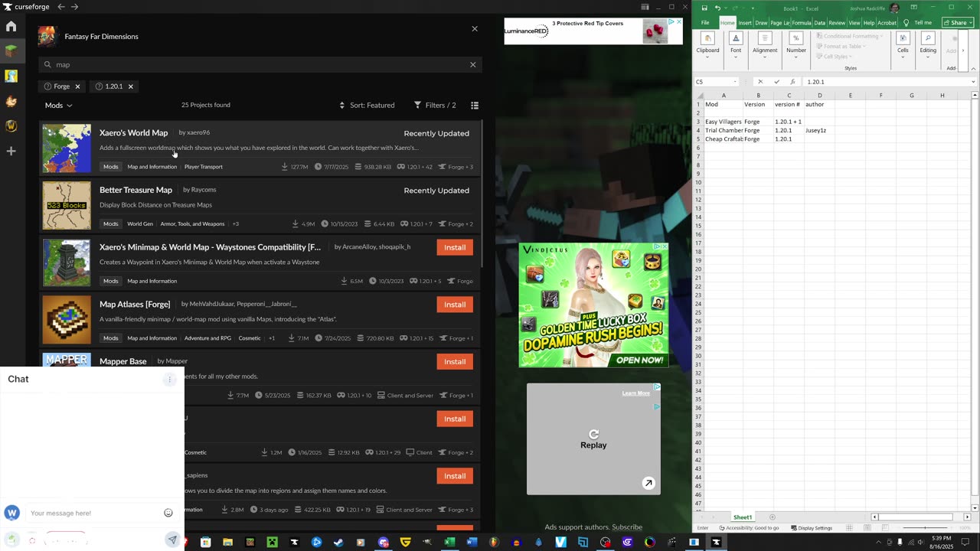Expand the Editing group in Excel
The height and width of the screenshot is (551, 980).
click(928, 45)
